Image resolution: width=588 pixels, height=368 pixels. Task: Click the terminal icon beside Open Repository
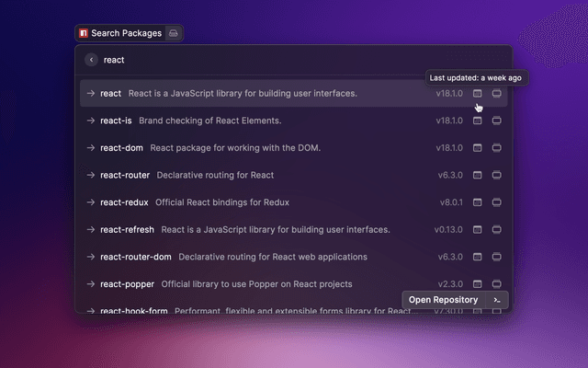(496, 300)
